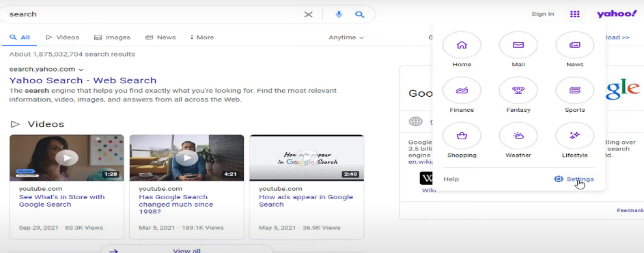Switch to the News tab
The height and width of the screenshot is (253, 644).
point(160,38)
